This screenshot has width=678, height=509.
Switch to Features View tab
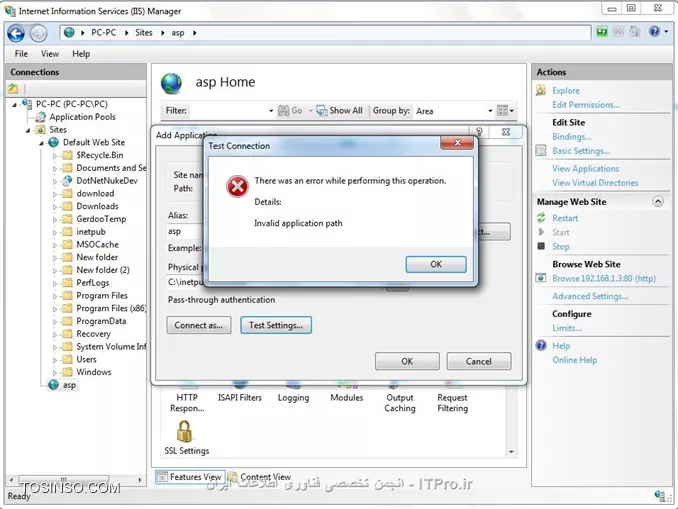(x=191, y=477)
